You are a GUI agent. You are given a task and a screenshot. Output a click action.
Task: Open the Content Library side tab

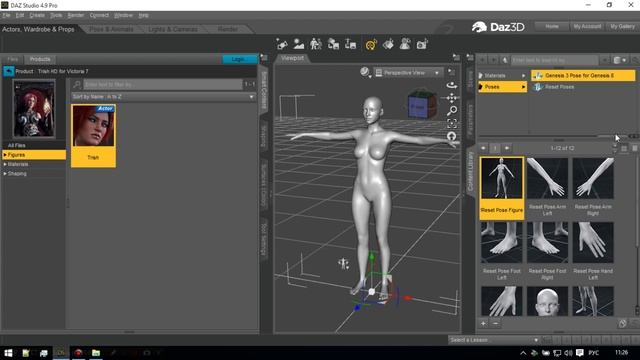click(x=470, y=171)
